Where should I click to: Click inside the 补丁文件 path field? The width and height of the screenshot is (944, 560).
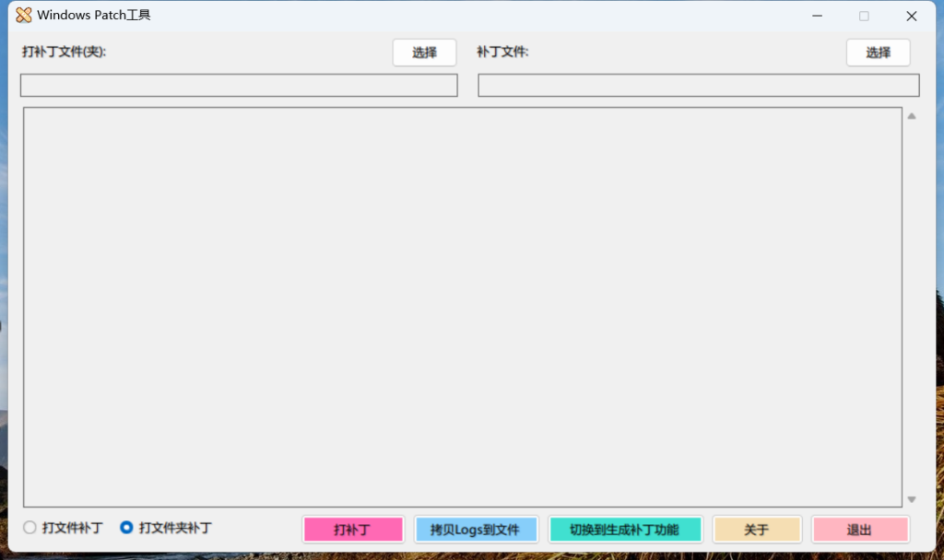(x=698, y=85)
